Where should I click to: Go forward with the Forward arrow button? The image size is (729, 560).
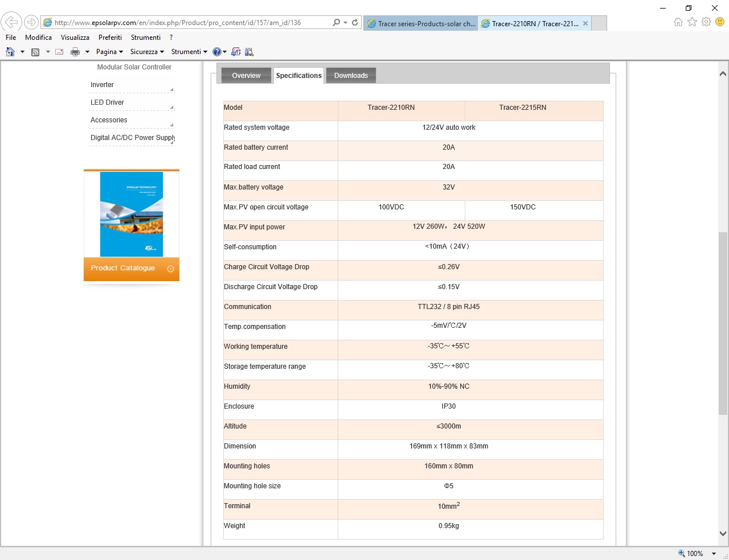31,22
